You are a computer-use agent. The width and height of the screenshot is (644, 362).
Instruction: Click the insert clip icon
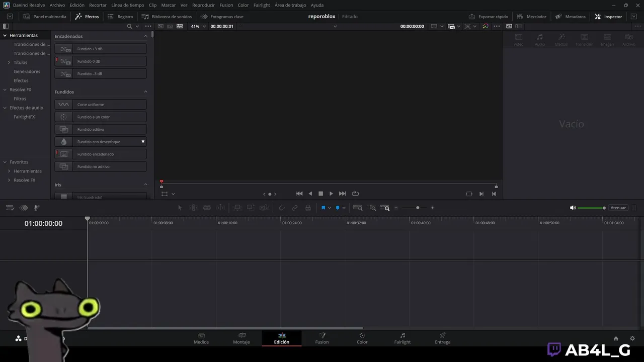tap(237, 208)
